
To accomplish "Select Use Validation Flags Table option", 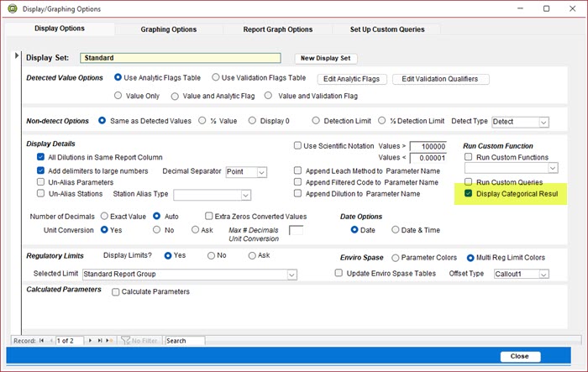I will click(x=216, y=77).
